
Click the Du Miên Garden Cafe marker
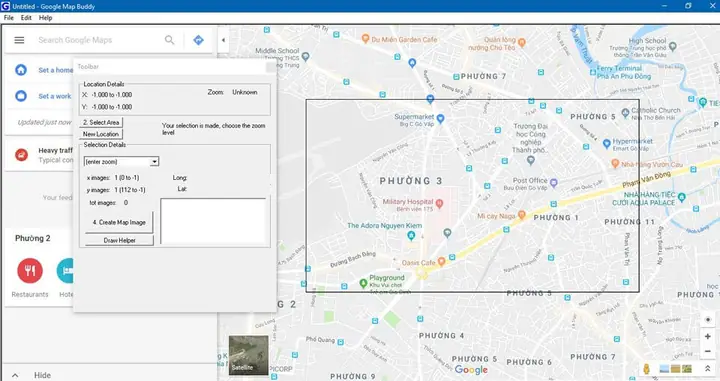[x=366, y=39]
